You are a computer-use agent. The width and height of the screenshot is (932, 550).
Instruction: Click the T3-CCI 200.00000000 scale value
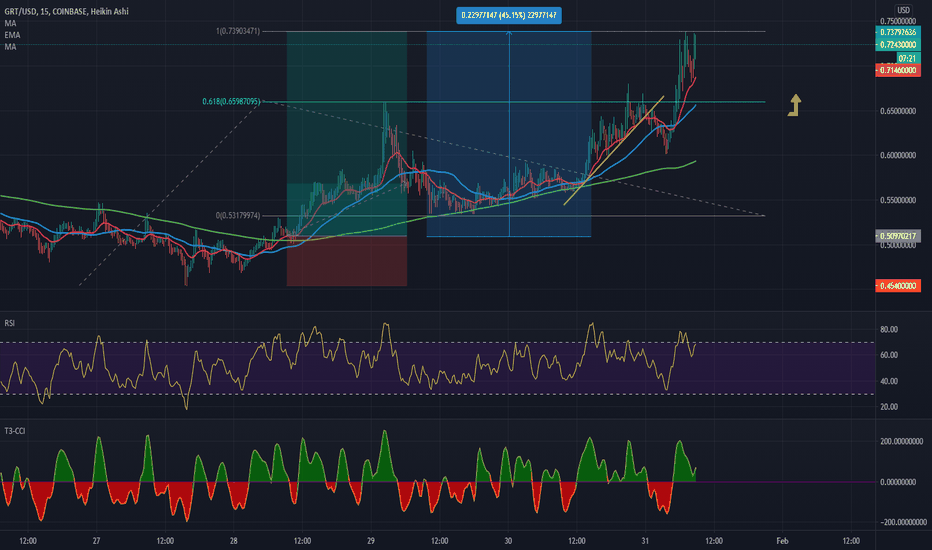coord(902,441)
